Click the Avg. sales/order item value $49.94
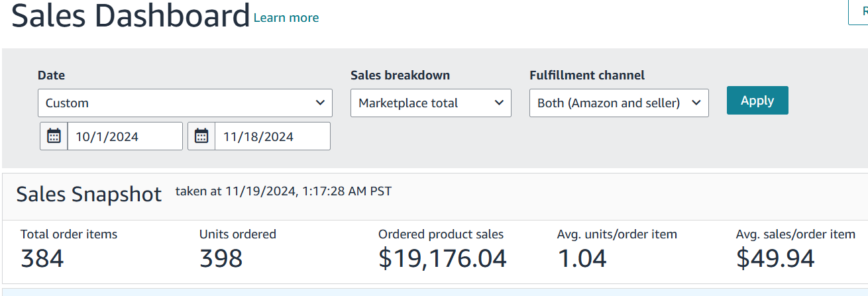Screen dimensions: 868x296 [x=775, y=258]
